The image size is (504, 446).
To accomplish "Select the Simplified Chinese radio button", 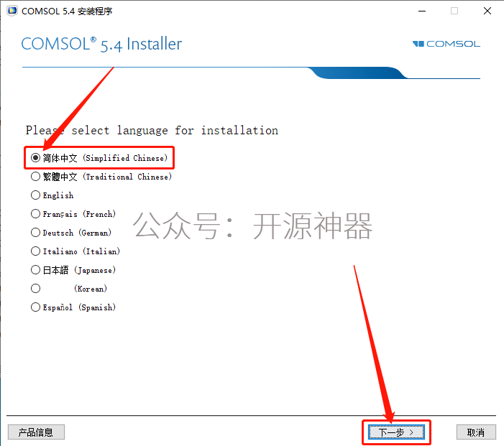I will (x=35, y=158).
